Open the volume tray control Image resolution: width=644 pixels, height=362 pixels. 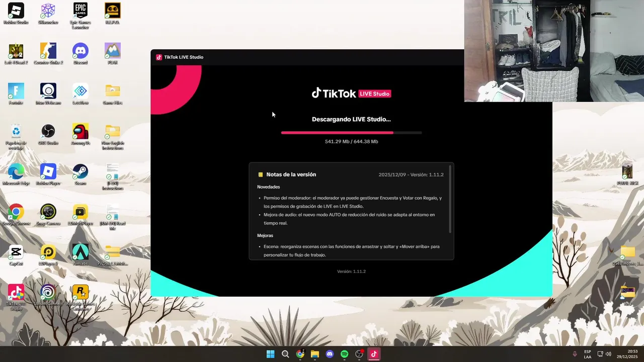608,354
